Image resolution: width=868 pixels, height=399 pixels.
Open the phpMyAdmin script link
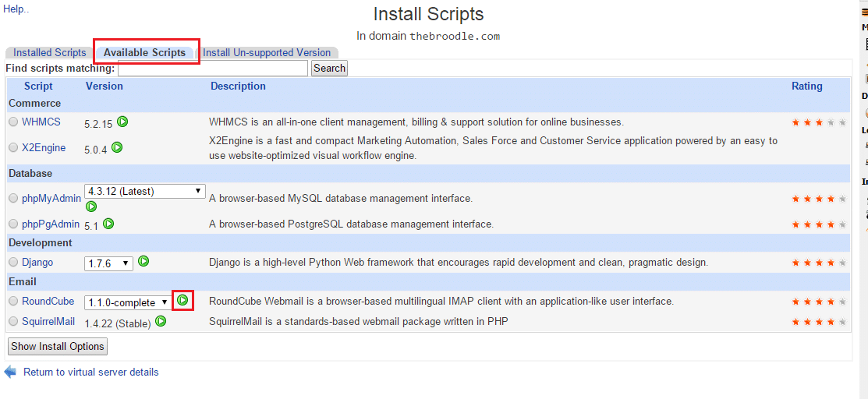coord(51,198)
